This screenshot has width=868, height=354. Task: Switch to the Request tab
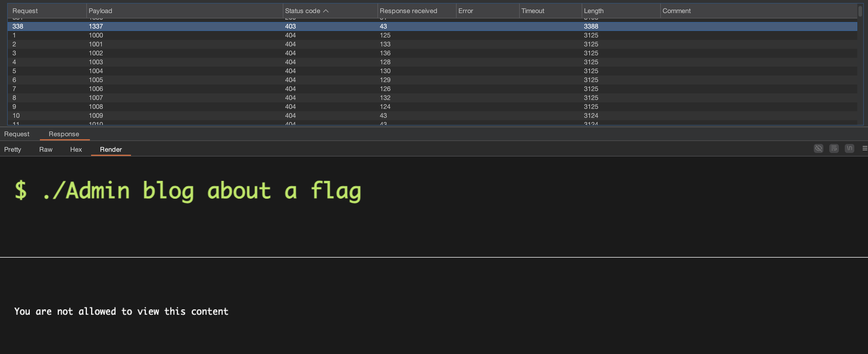click(x=16, y=134)
